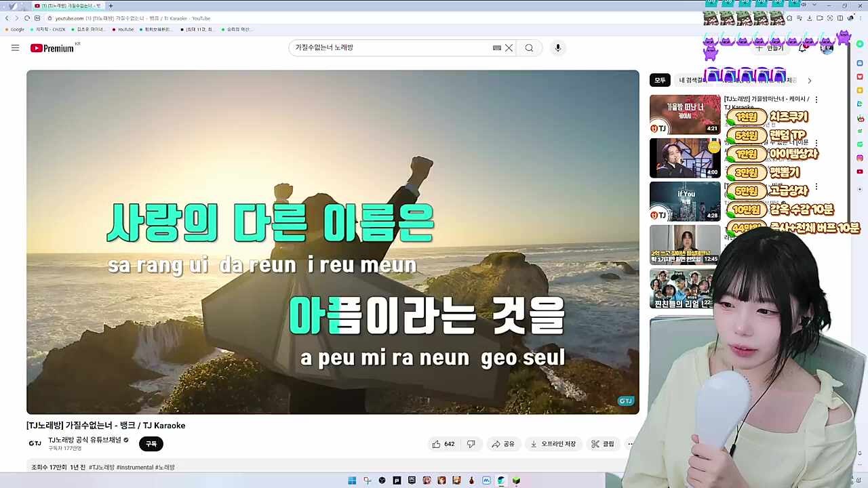The image size is (868, 488).
Task: Like the video with thumbs-up 642
Action: (443, 444)
